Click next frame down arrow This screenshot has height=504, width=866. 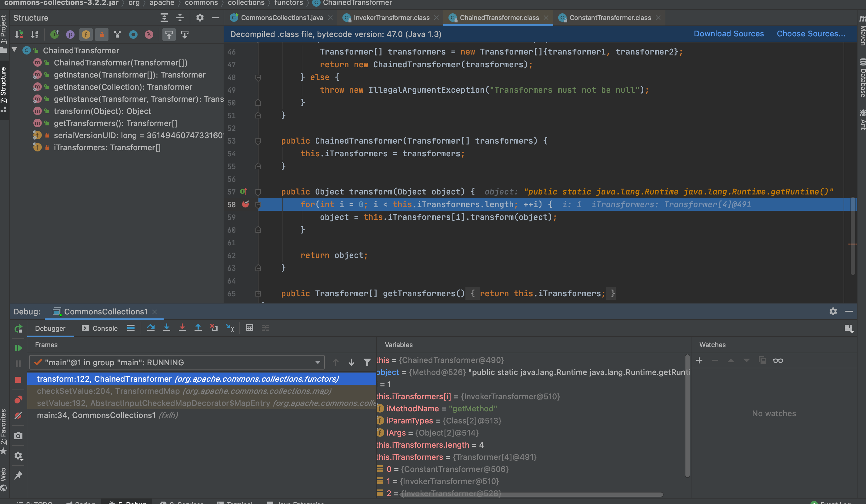click(351, 362)
